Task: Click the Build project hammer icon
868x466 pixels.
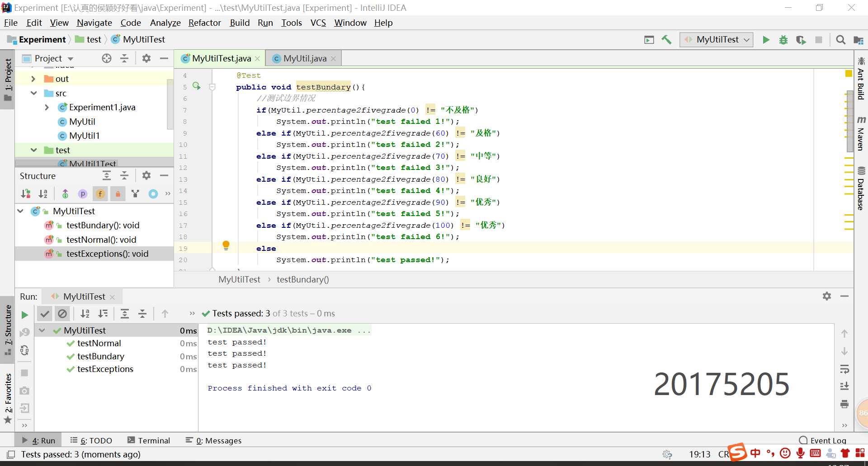Action: click(666, 40)
